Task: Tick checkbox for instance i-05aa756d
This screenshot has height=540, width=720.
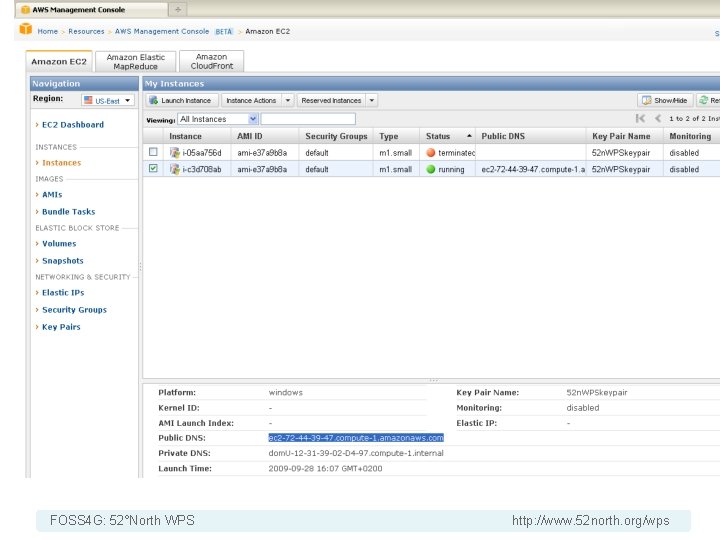Action: click(153, 152)
